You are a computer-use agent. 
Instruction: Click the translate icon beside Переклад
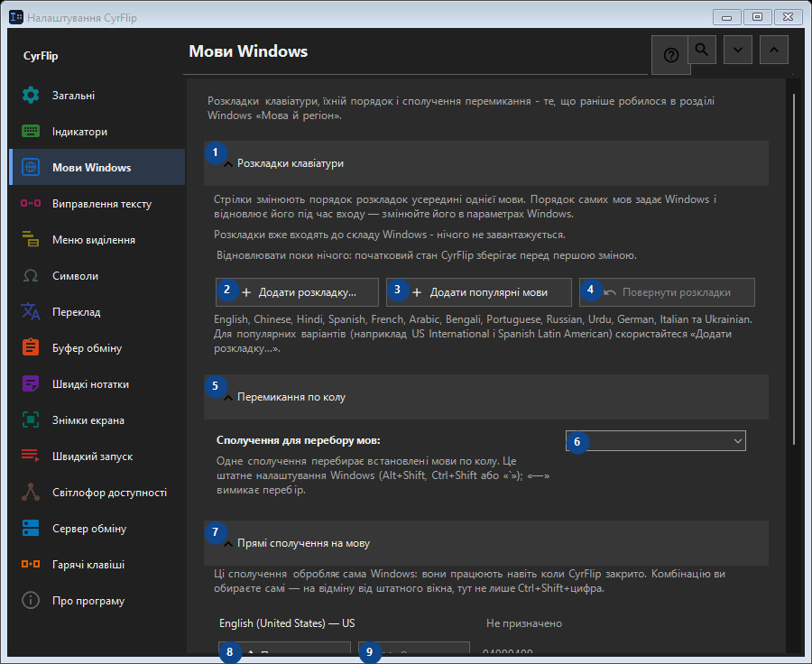pos(31,312)
